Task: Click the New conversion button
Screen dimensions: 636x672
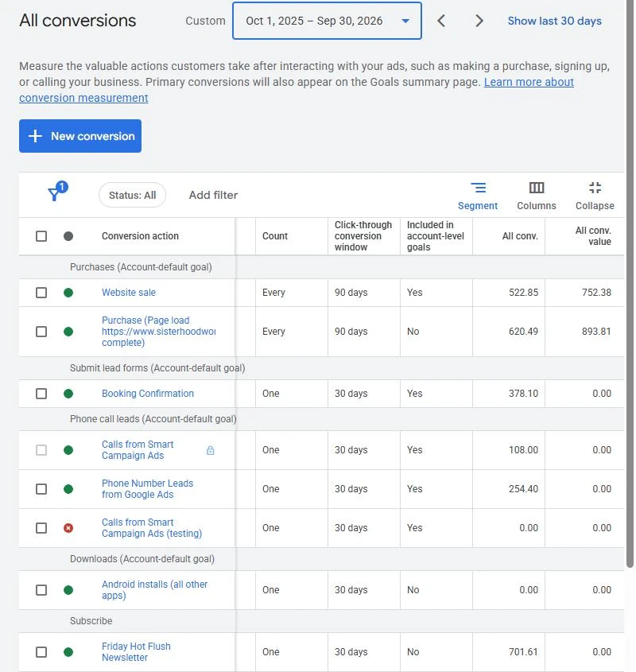Action: pyautogui.click(x=80, y=136)
